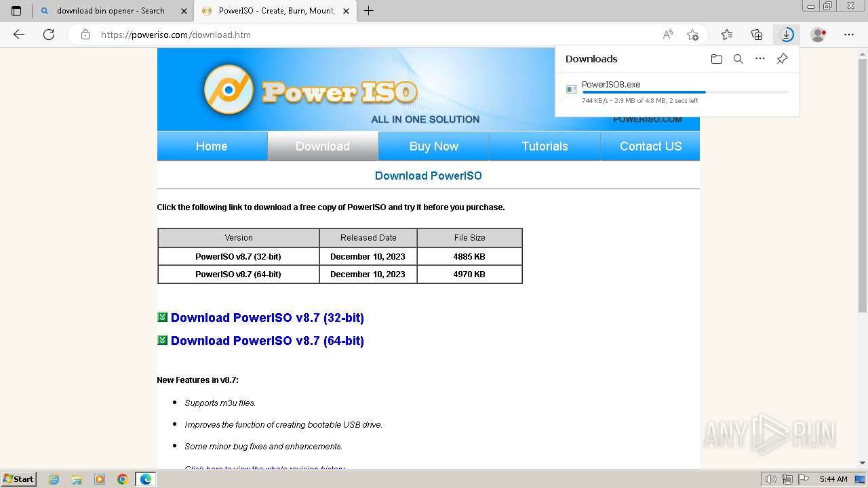868x488 pixels.
Task: Click the 4970 KB file size cell
Action: (469, 274)
